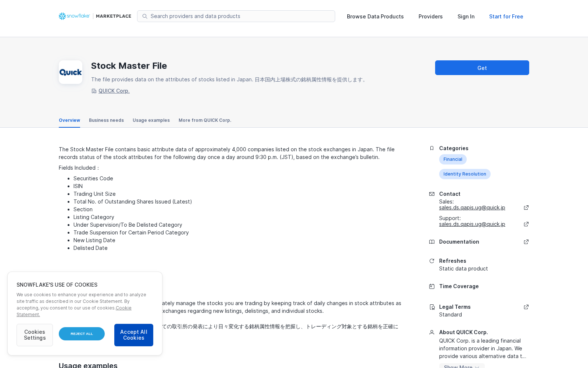Open external link icon for Sales email

click(x=526, y=208)
